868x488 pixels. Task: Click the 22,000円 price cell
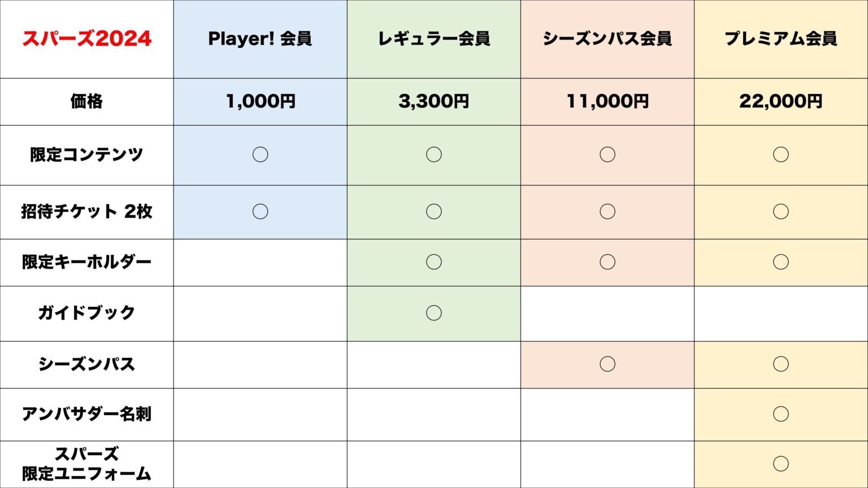click(780, 101)
